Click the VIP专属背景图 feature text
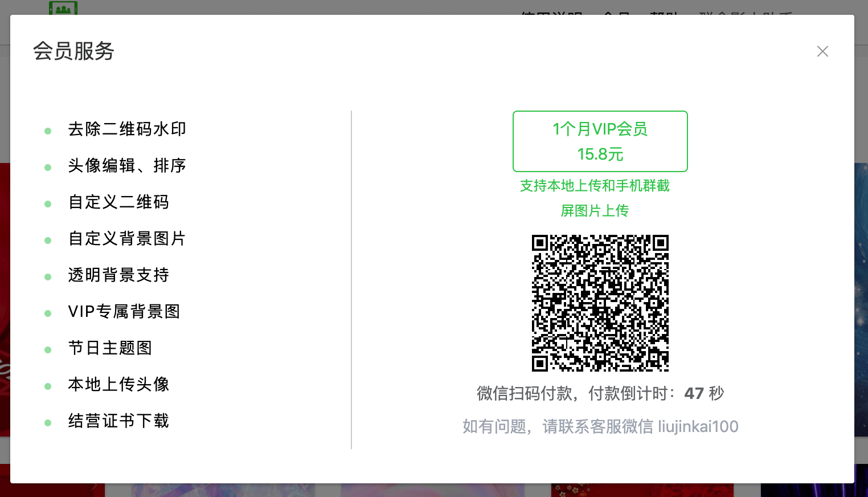The height and width of the screenshot is (497, 868). [124, 312]
